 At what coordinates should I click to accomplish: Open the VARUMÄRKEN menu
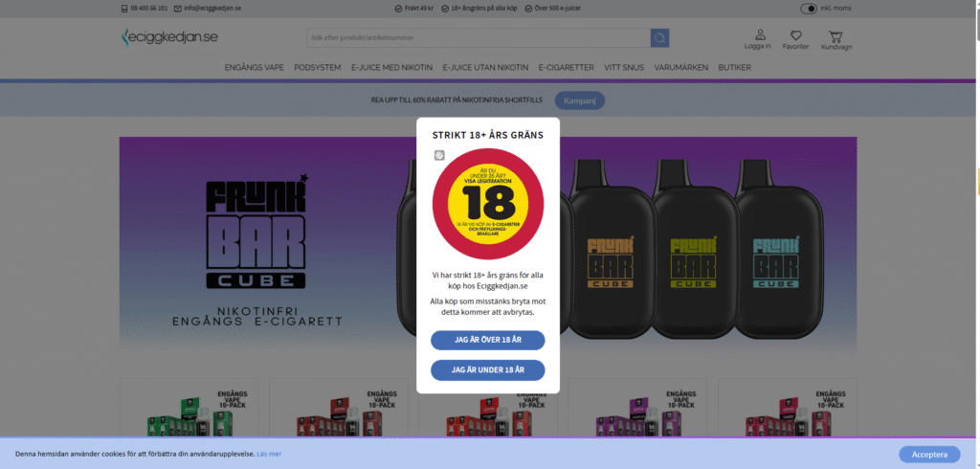pyautogui.click(x=681, y=68)
